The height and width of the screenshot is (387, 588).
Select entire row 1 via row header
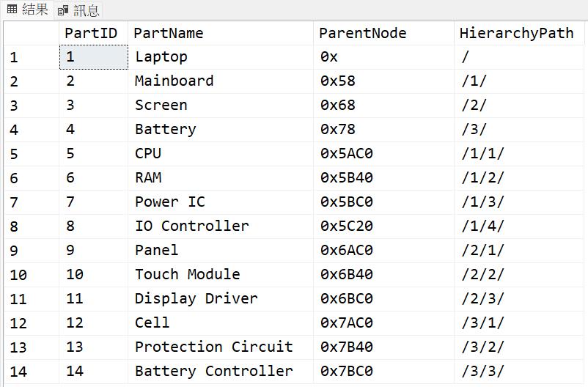pos(15,57)
